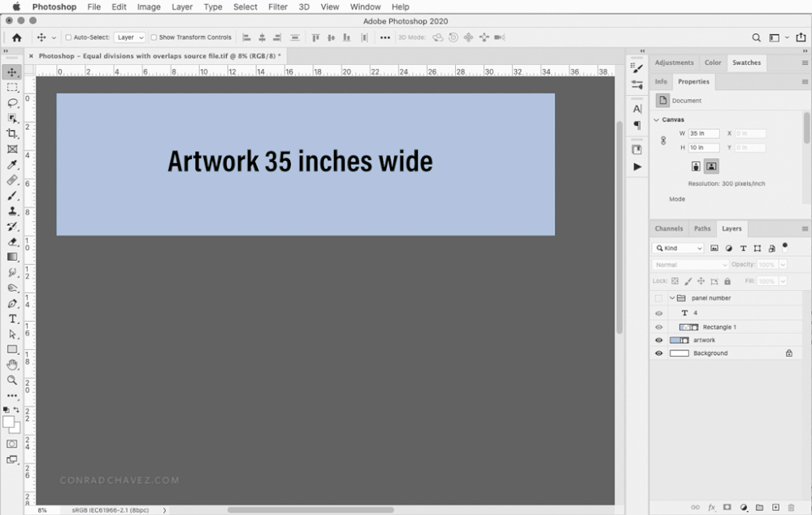This screenshot has width=812, height=515.
Task: Activate the Crop tool
Action: 12,133
